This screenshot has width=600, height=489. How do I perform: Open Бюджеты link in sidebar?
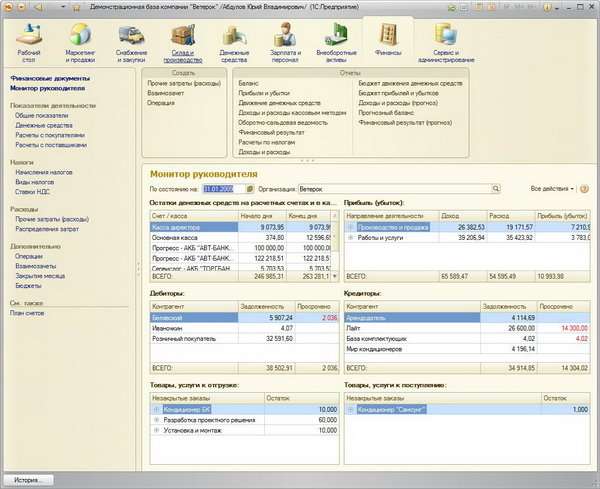tap(28, 285)
